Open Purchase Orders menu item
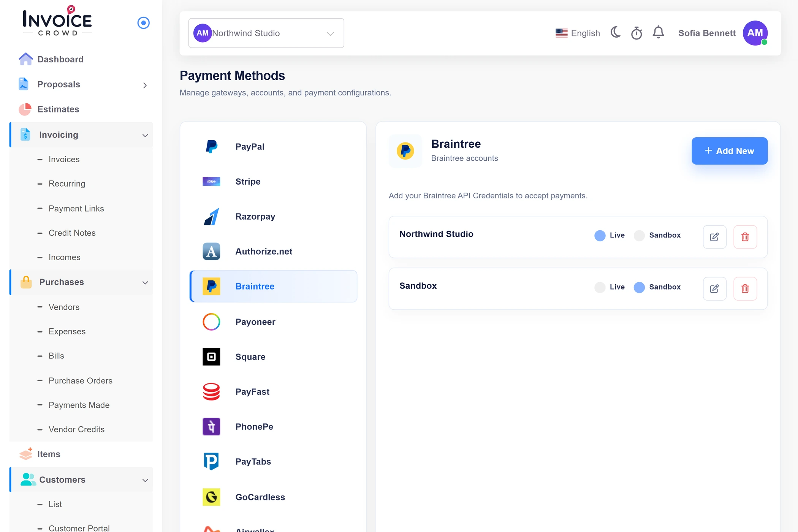798x532 pixels. (81, 380)
